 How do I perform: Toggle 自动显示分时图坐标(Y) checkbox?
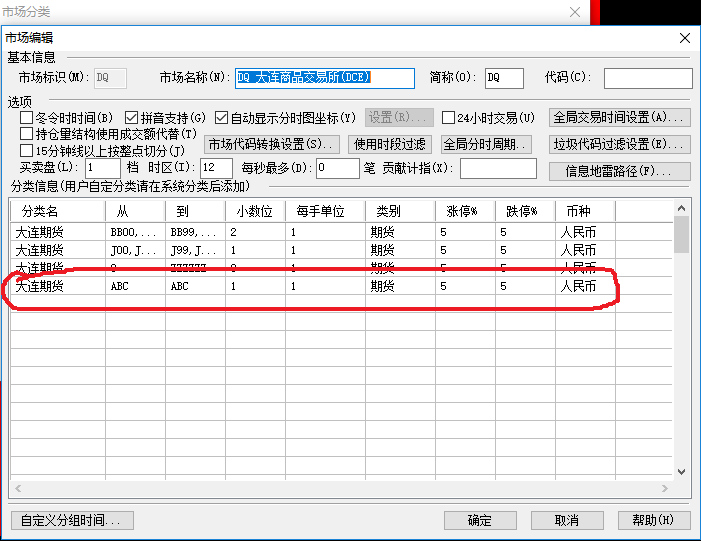click(221, 118)
